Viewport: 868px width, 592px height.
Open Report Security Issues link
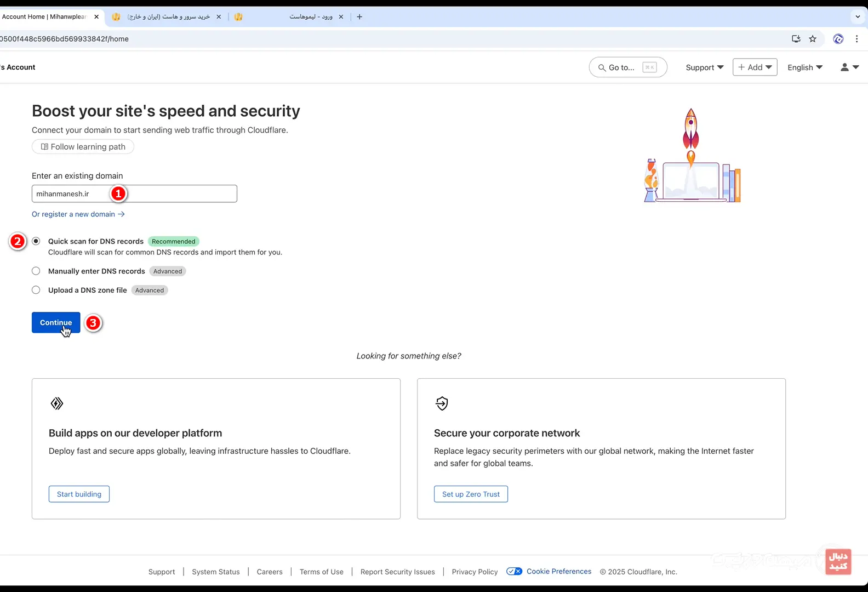click(398, 572)
